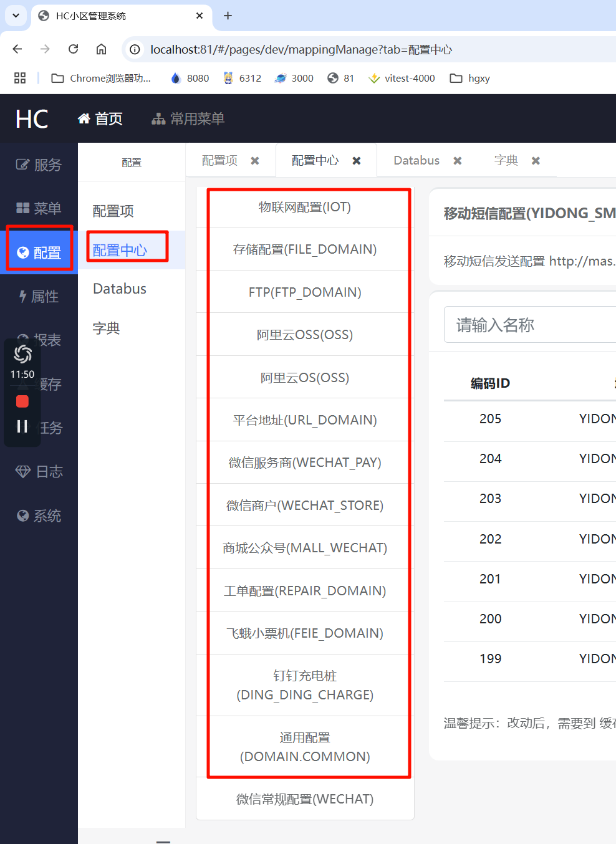Image resolution: width=616 pixels, height=844 pixels.
Task: Select 存储配置(FILE_DOMAIN)
Action: tap(305, 249)
